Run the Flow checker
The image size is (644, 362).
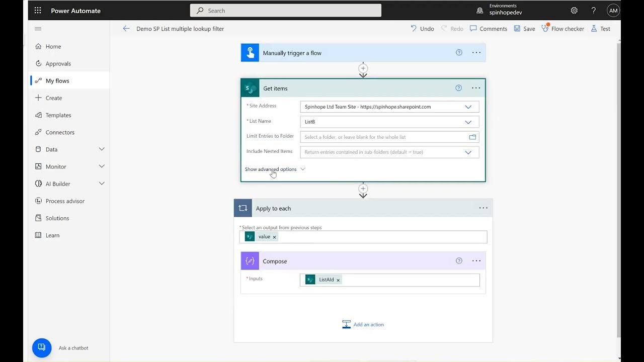[562, 29]
